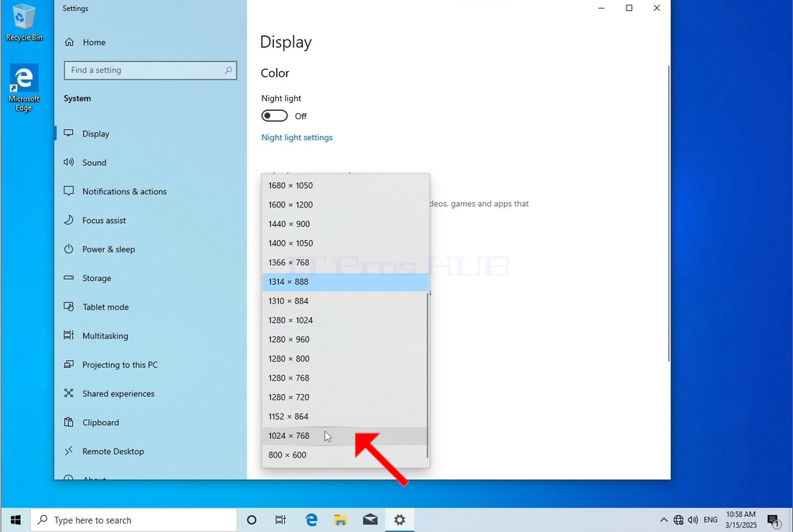Open Storage settings
This screenshot has height=532, width=793.
pos(150,278)
